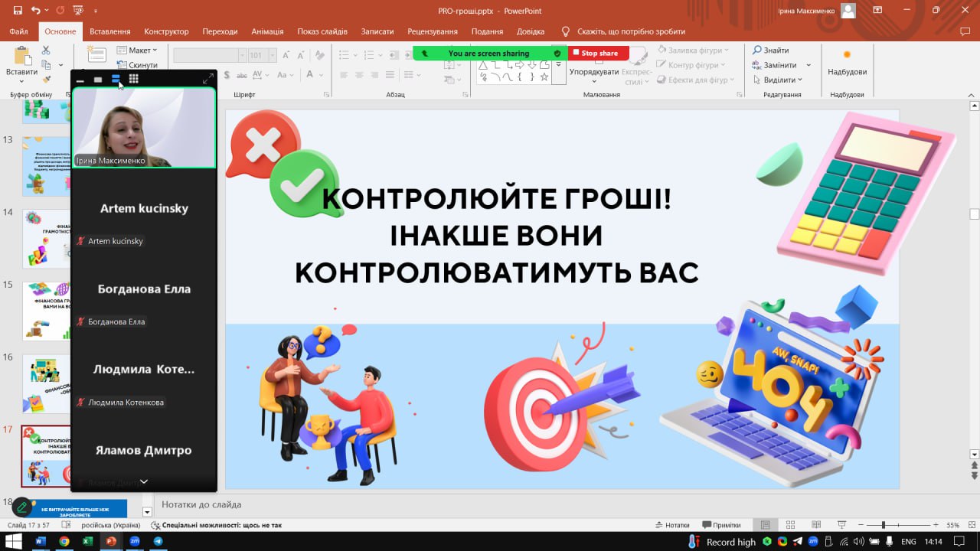This screenshot has width=980, height=551.
Task: Expand the Zoom video panel to full size
Action: [x=207, y=79]
